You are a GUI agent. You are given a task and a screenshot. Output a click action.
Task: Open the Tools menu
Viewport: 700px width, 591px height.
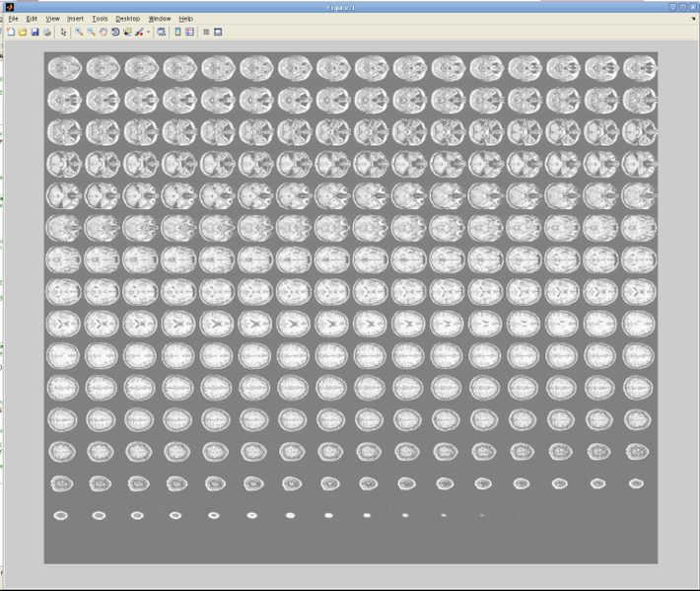coord(100,19)
